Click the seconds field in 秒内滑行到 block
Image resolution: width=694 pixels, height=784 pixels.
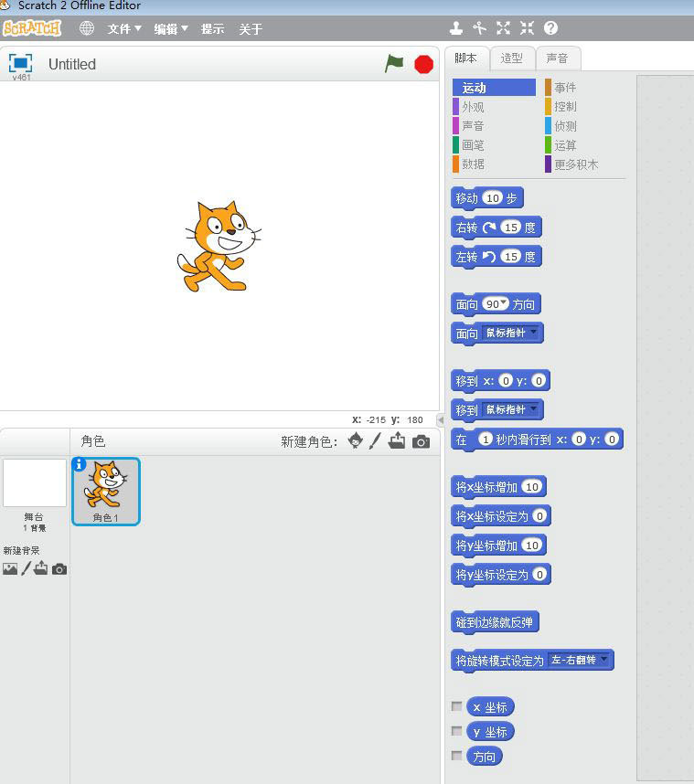(x=485, y=439)
